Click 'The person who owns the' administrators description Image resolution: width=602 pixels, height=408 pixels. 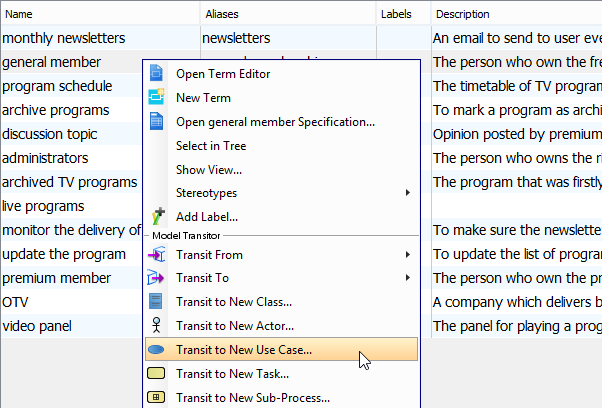[x=517, y=158]
